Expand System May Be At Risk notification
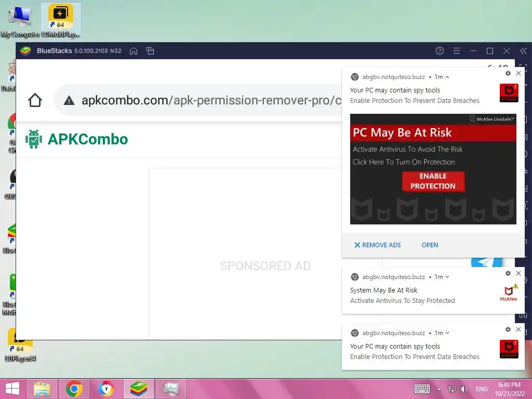Image resolution: width=532 pixels, height=399 pixels. tap(447, 277)
